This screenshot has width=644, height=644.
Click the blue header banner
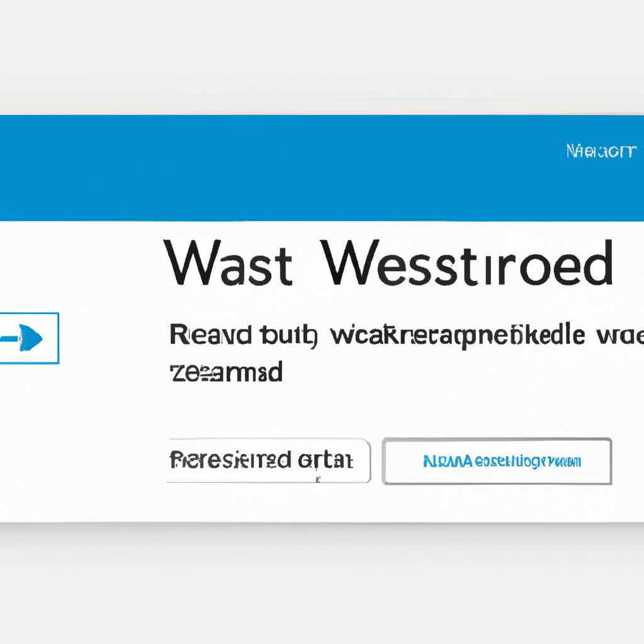[322, 168]
